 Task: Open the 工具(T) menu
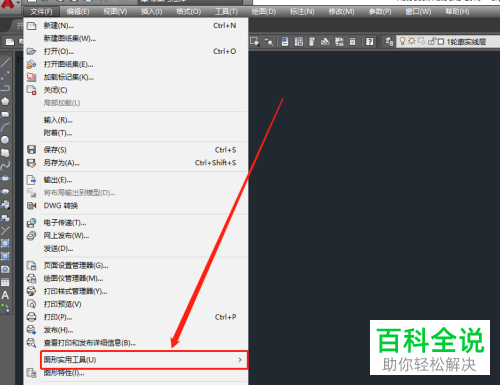[227, 12]
